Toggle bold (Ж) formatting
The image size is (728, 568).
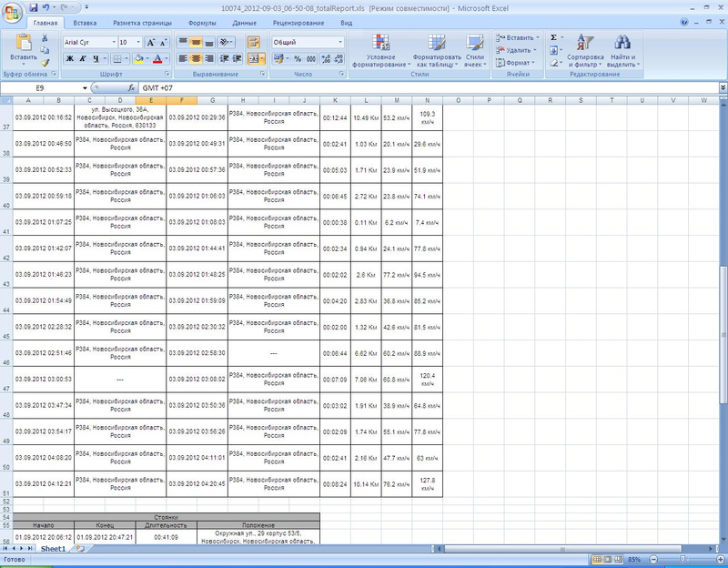tap(69, 58)
